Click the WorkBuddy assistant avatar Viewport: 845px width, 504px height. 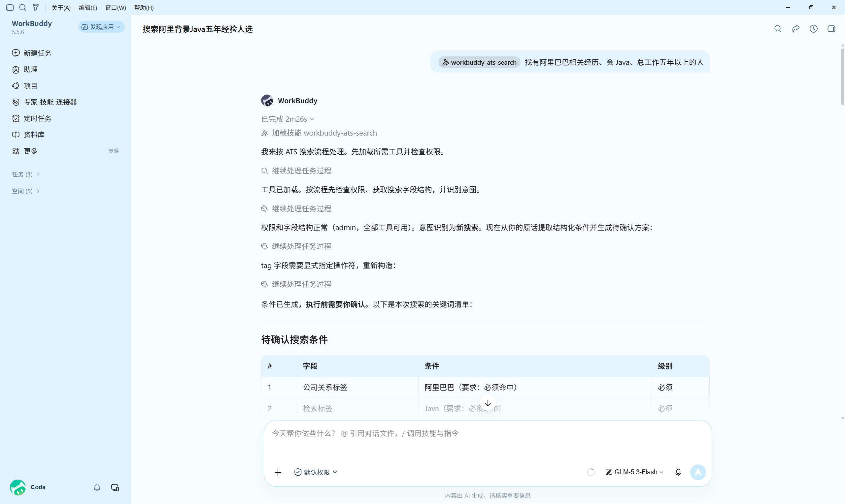tap(267, 101)
